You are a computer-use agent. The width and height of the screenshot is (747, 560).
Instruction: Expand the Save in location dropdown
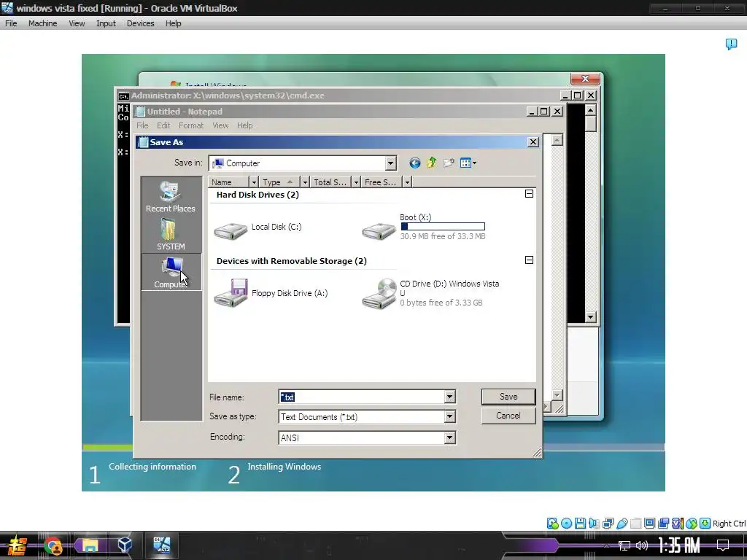[391, 163]
